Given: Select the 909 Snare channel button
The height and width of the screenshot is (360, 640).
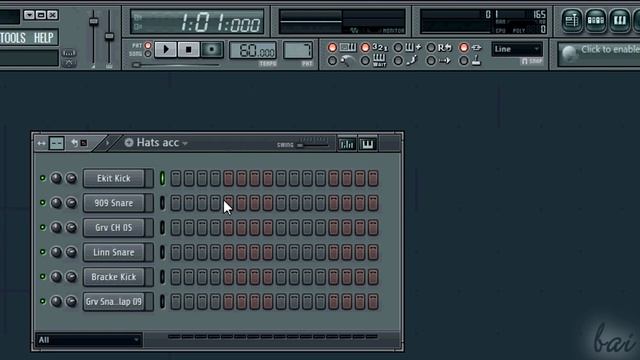Looking at the screenshot, I should pos(114,203).
